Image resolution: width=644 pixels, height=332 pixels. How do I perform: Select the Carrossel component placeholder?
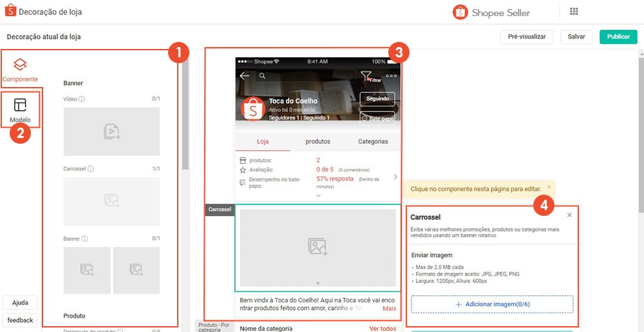[111, 201]
